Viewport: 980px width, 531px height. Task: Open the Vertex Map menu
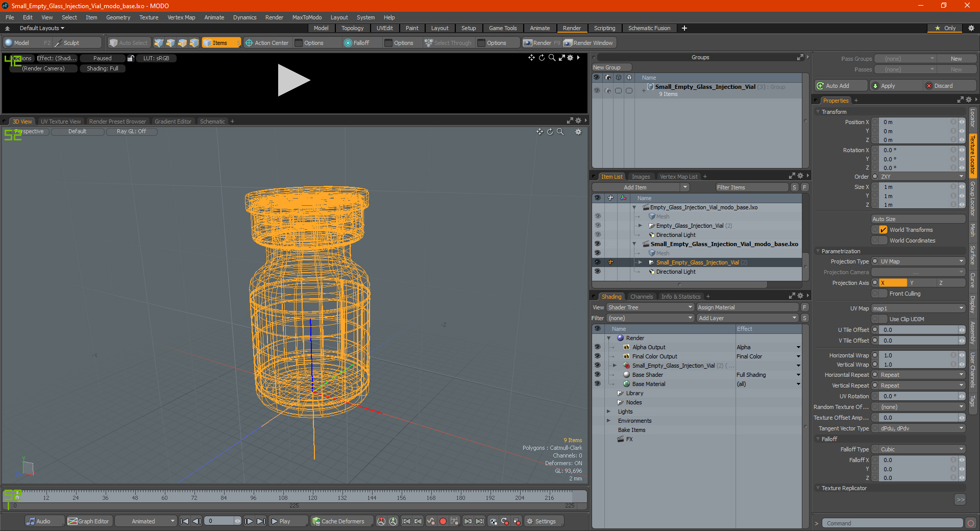pyautogui.click(x=181, y=17)
